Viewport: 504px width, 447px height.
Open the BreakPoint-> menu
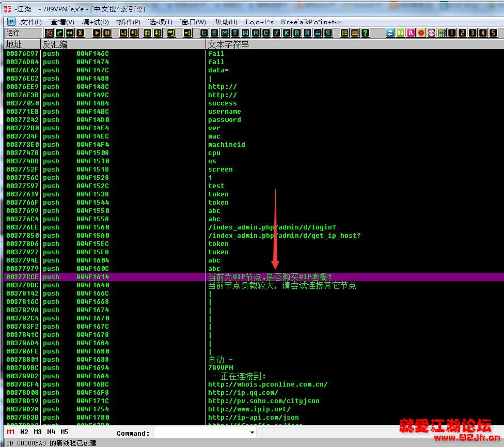tap(310, 22)
